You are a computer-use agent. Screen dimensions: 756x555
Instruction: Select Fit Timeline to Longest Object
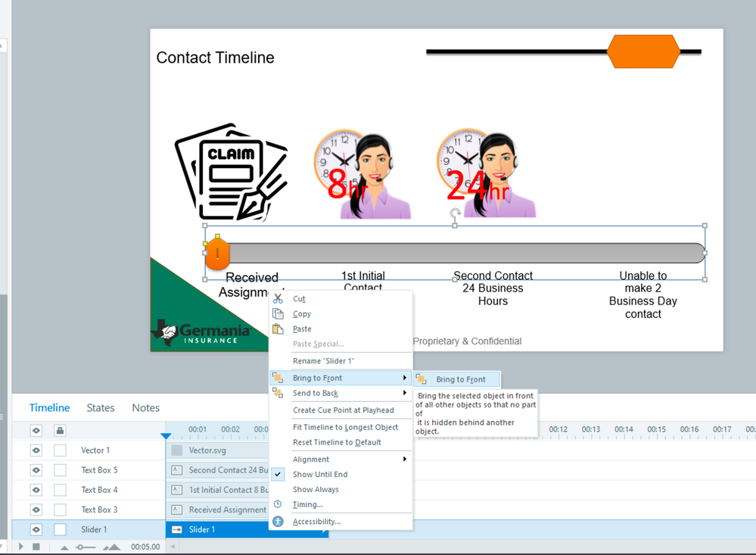coord(341,427)
